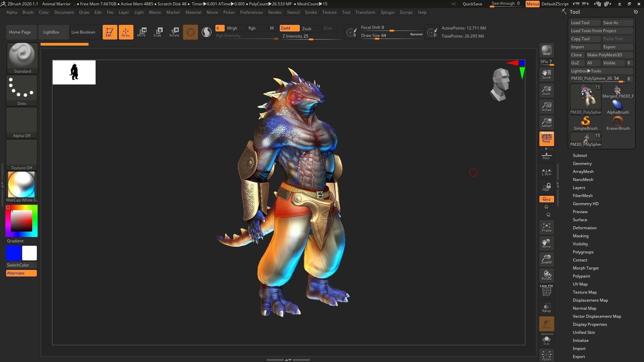Enable Transp transparency mode icon

click(546, 308)
